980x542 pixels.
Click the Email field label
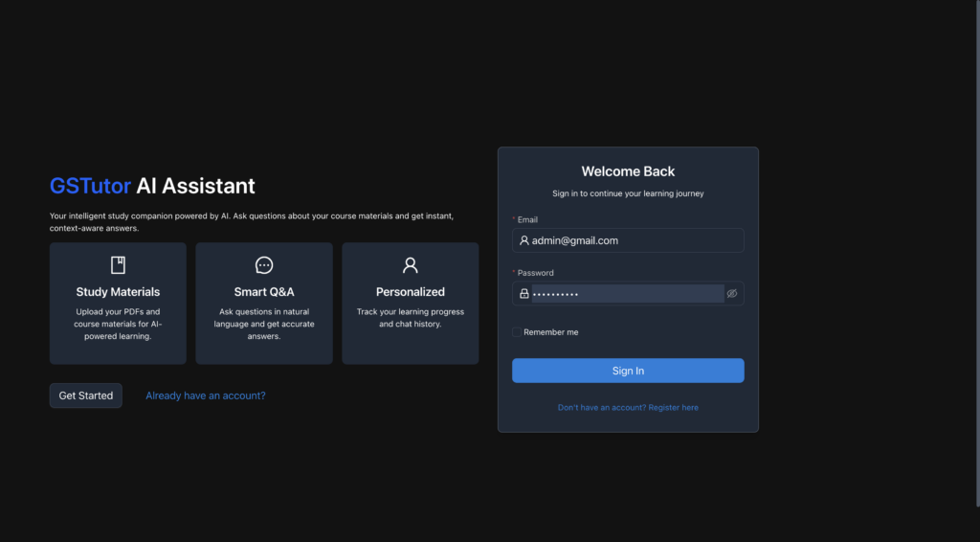click(527, 219)
